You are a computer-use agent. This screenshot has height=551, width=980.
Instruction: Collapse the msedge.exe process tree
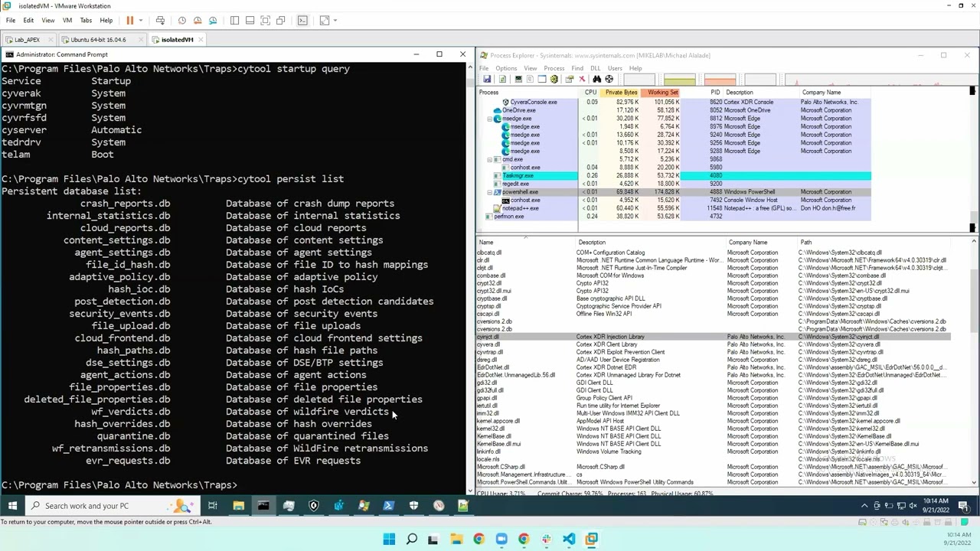point(490,119)
